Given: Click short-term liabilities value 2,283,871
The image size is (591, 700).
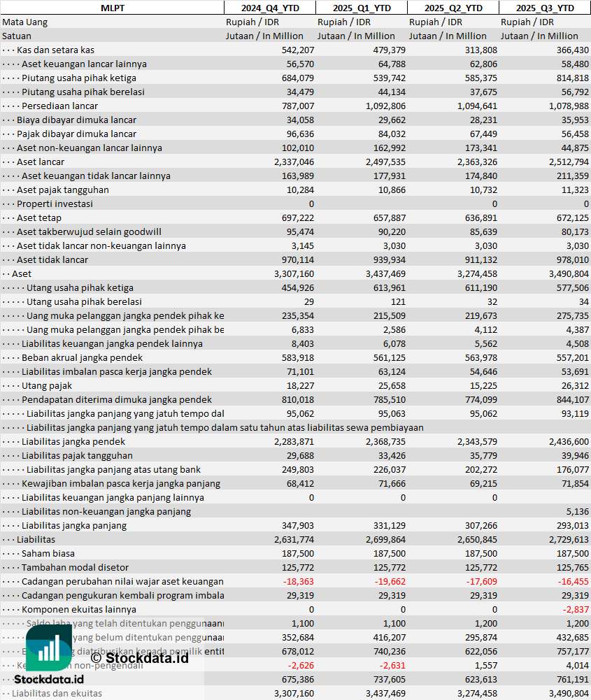Looking at the screenshot, I should coord(294,441).
